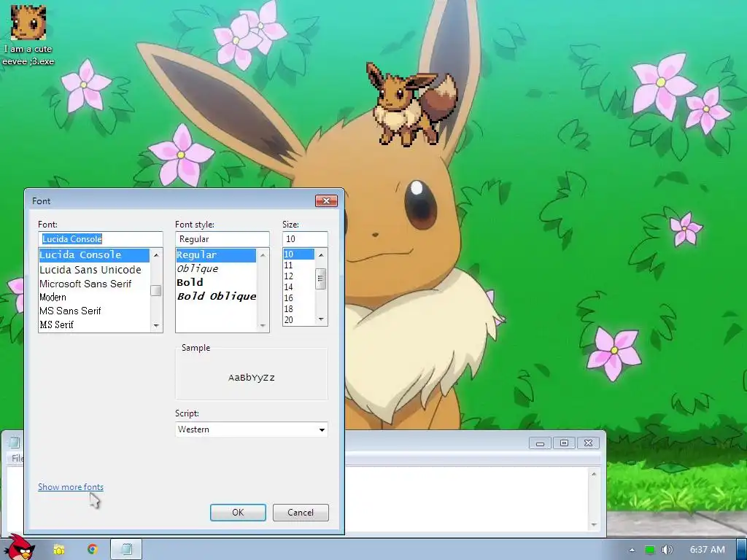Launch Google Chrome from the taskbar

tap(93, 549)
